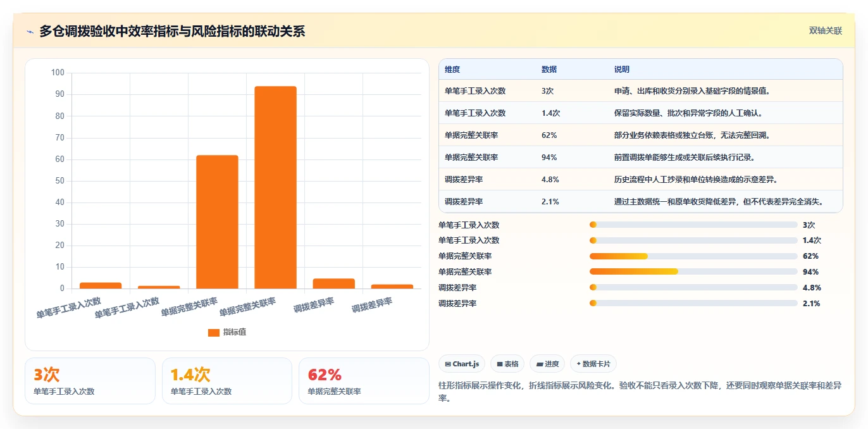This screenshot has width=868, height=429.
Task: Click the y-axis label 50
Action: 60,181
